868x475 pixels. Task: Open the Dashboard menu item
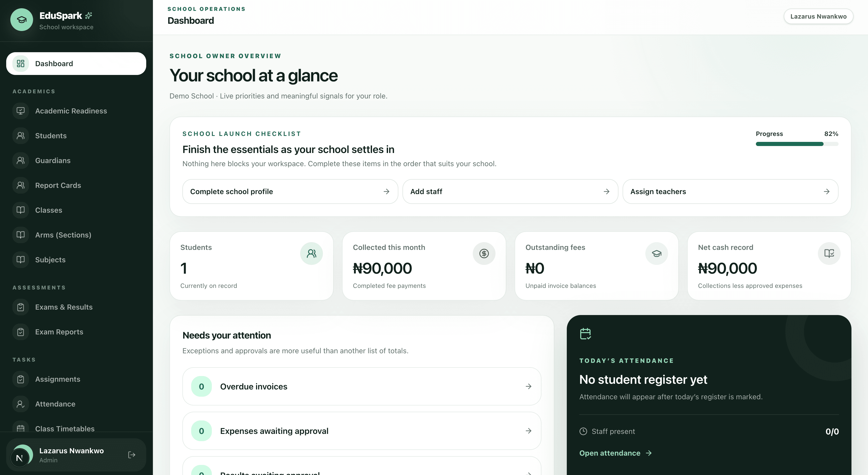76,64
